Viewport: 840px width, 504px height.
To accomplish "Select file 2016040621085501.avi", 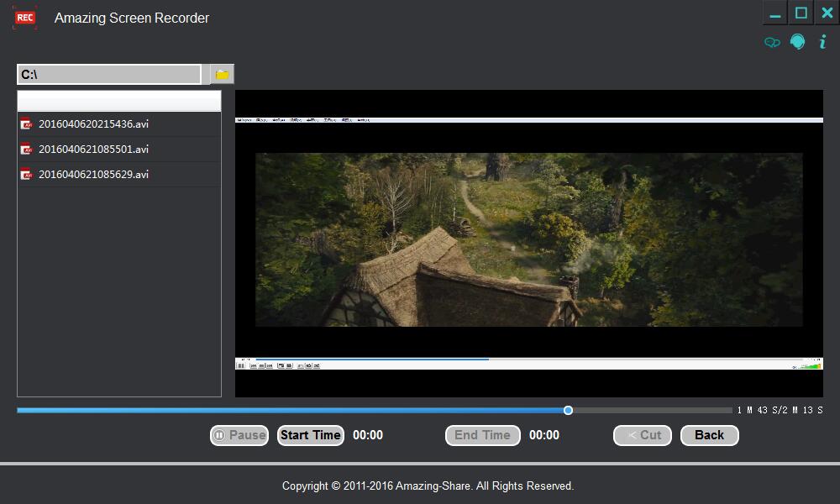I will pyautogui.click(x=93, y=150).
